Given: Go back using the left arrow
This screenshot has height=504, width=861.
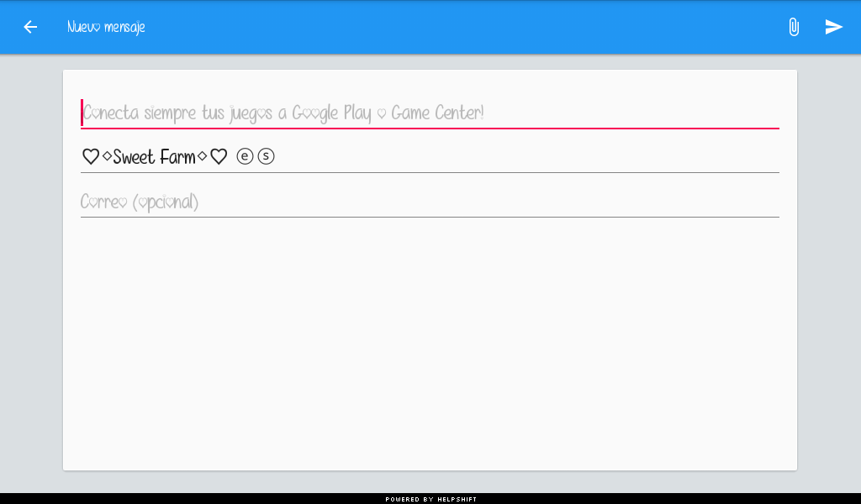Looking at the screenshot, I should (30, 27).
